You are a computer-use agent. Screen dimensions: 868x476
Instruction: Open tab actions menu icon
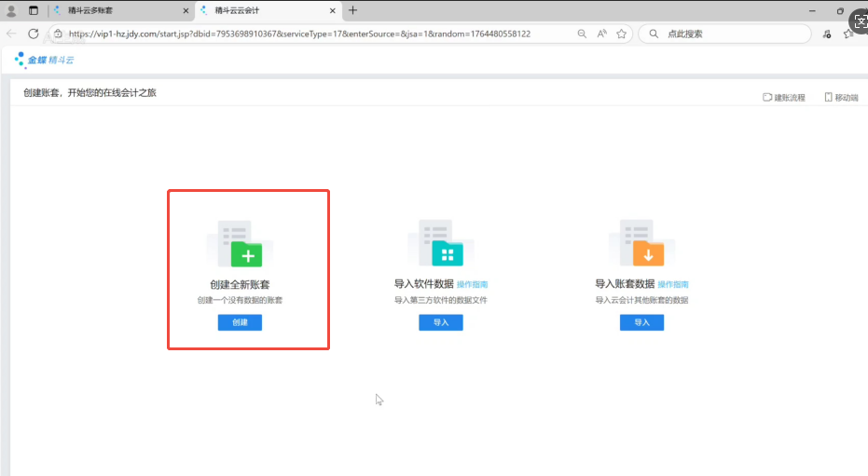(x=34, y=10)
